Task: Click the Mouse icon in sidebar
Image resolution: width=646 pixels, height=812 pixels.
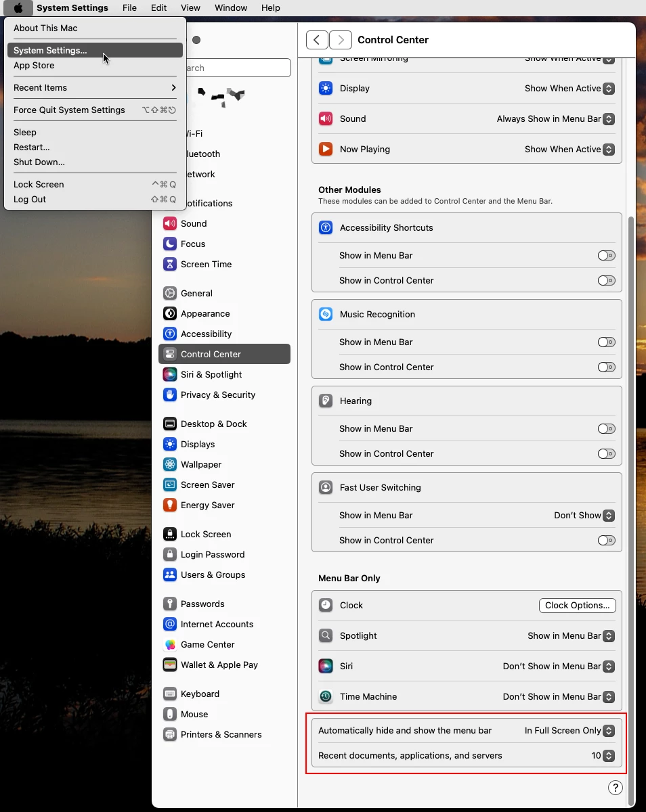Action: 170,714
